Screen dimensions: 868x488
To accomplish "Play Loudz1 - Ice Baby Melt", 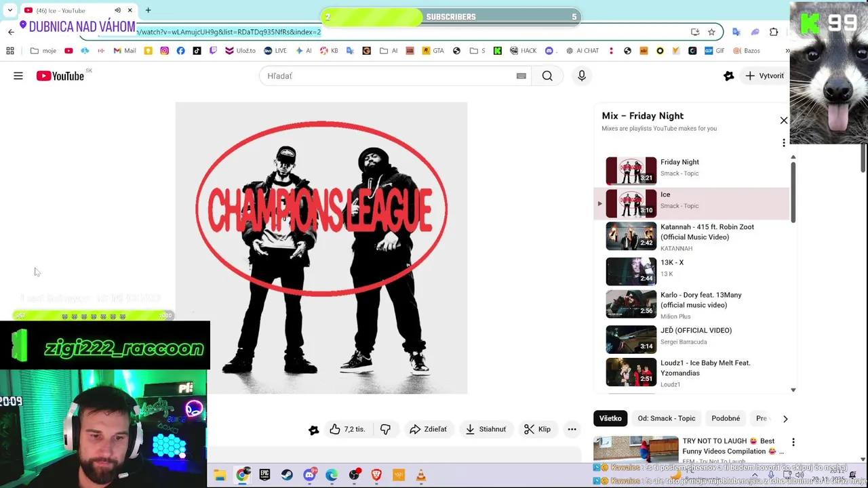I will coord(692,372).
